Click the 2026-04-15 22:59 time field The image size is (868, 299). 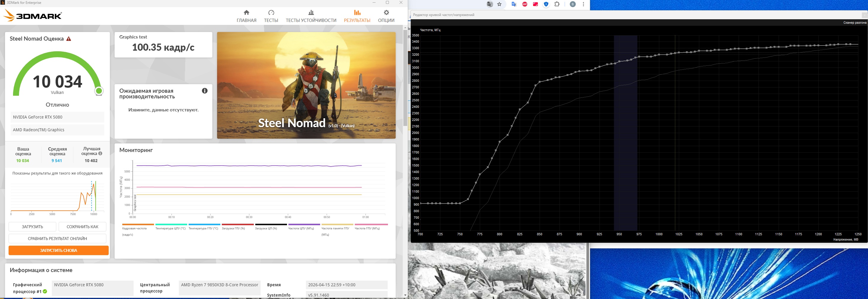(x=347, y=285)
